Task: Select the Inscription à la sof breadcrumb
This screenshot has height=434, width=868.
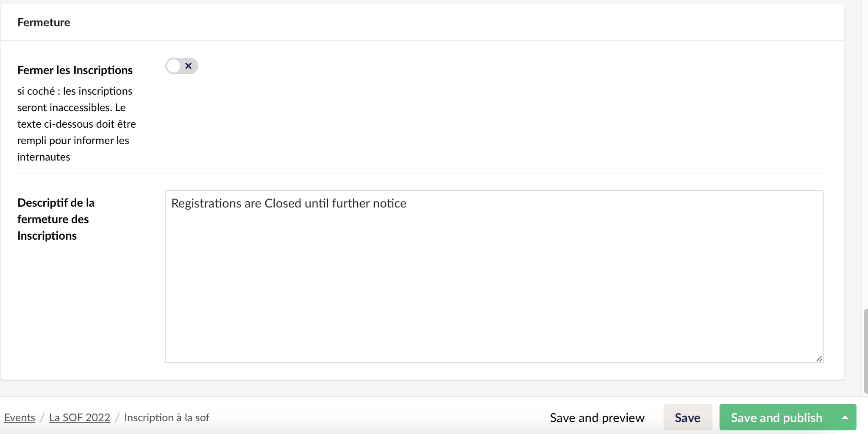Action: 167,417
